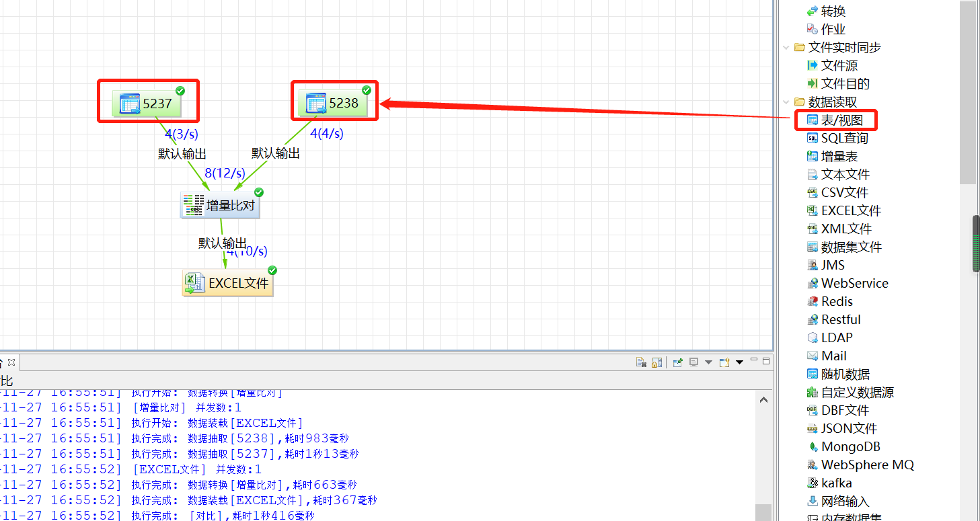
Task: Click the palette panel scrollbar thumb
Action: coord(967,93)
